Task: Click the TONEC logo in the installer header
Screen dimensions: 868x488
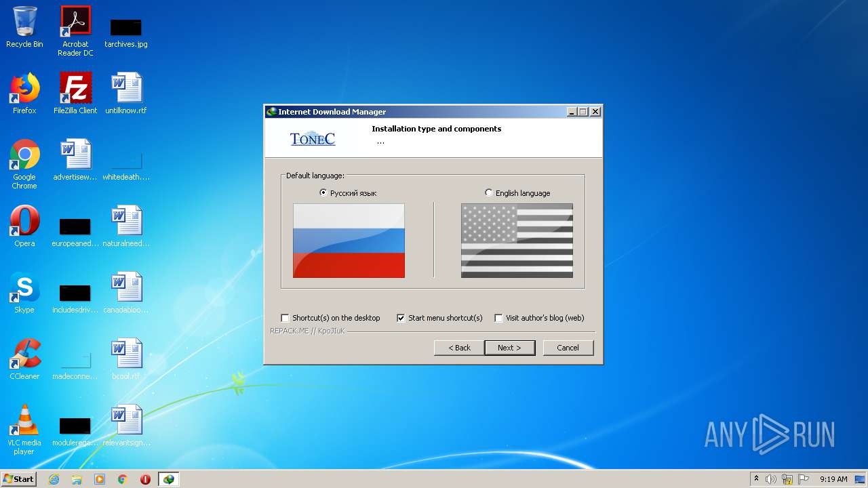Action: (x=313, y=139)
